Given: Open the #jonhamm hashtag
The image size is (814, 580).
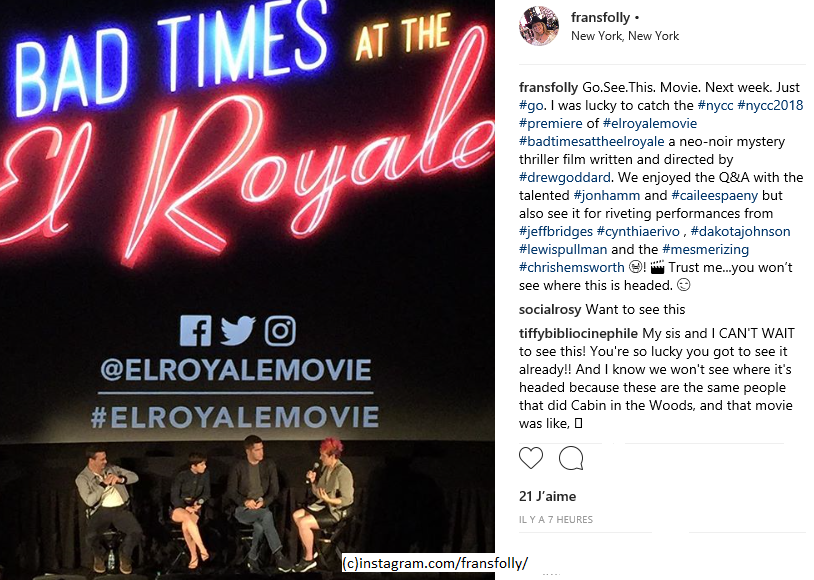Looking at the screenshot, I should (x=606, y=195).
